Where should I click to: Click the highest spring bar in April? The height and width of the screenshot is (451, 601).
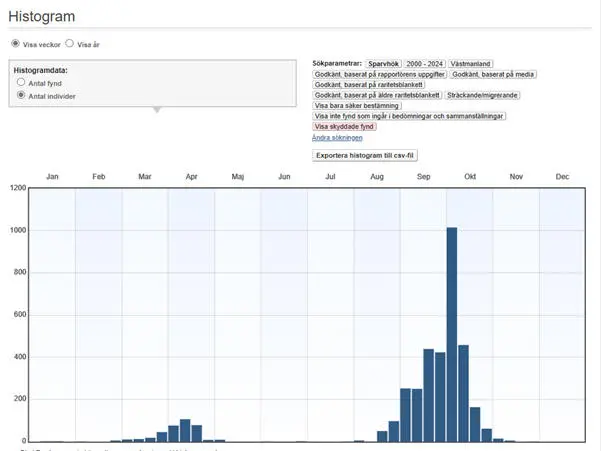[185, 430]
